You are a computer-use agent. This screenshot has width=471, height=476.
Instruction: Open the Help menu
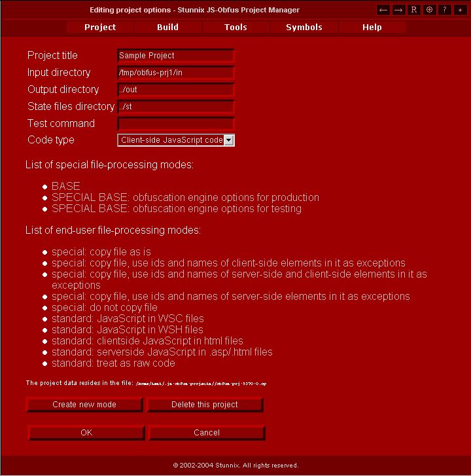coord(372,27)
